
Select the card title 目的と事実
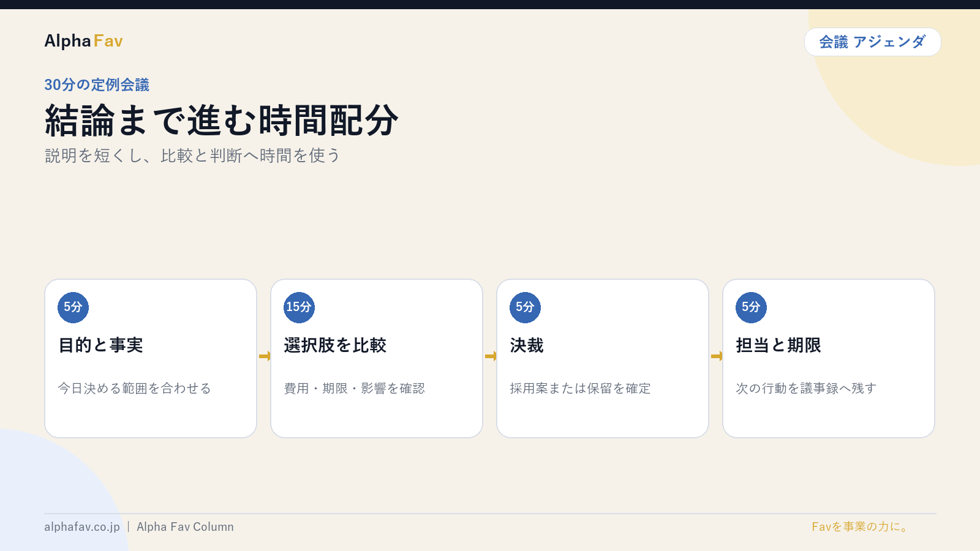pos(100,345)
